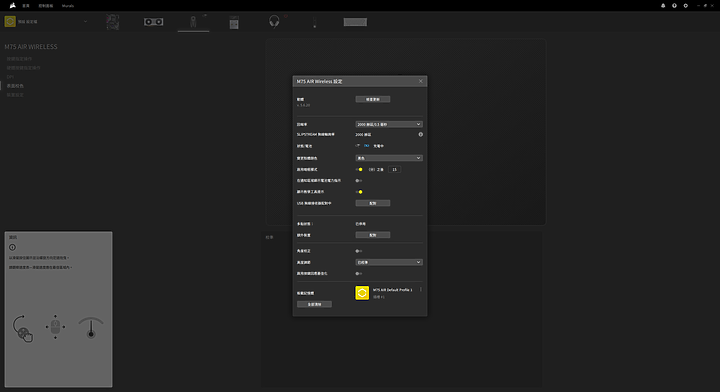
Task: Select the M75 mouse device icon
Action: (x=193, y=22)
